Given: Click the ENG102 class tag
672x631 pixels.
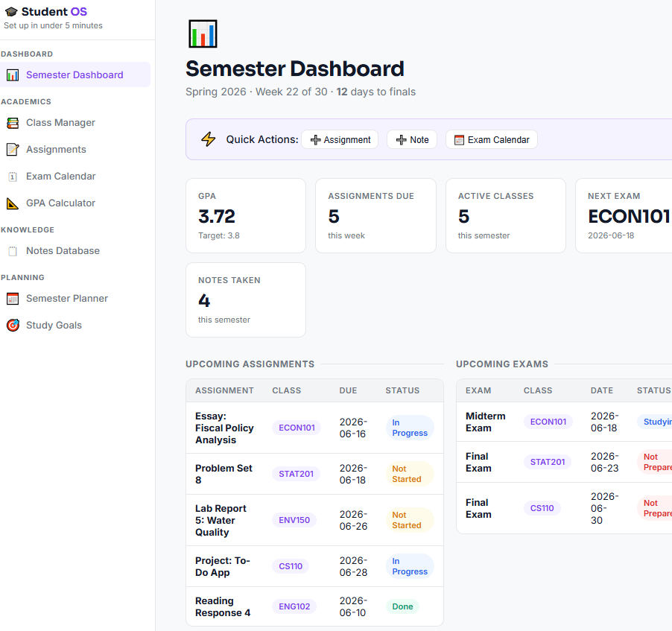Looking at the screenshot, I should pyautogui.click(x=294, y=607).
